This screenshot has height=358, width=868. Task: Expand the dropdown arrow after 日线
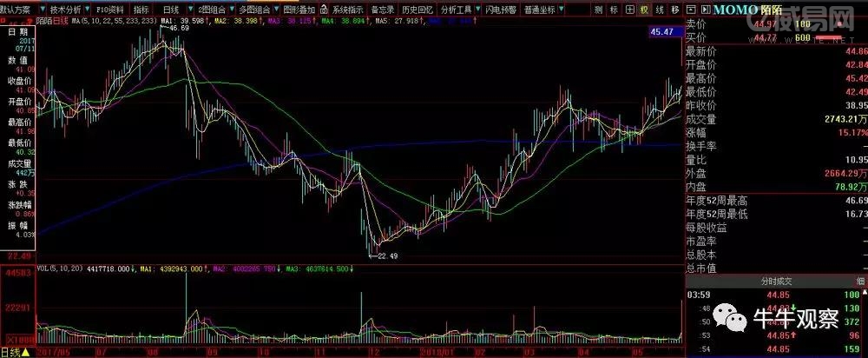click(192, 10)
